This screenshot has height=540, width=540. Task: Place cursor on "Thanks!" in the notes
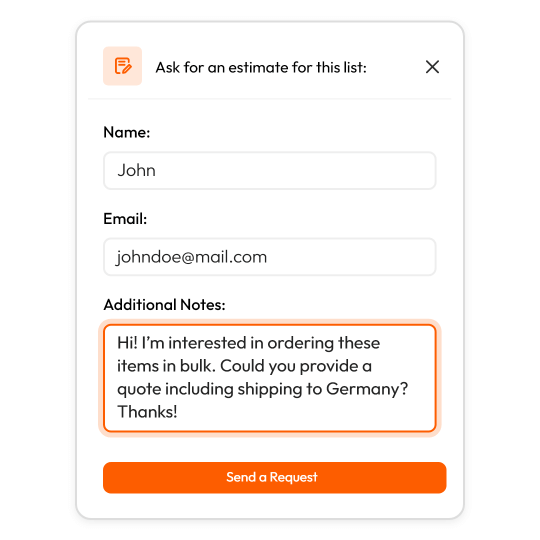coord(147,412)
